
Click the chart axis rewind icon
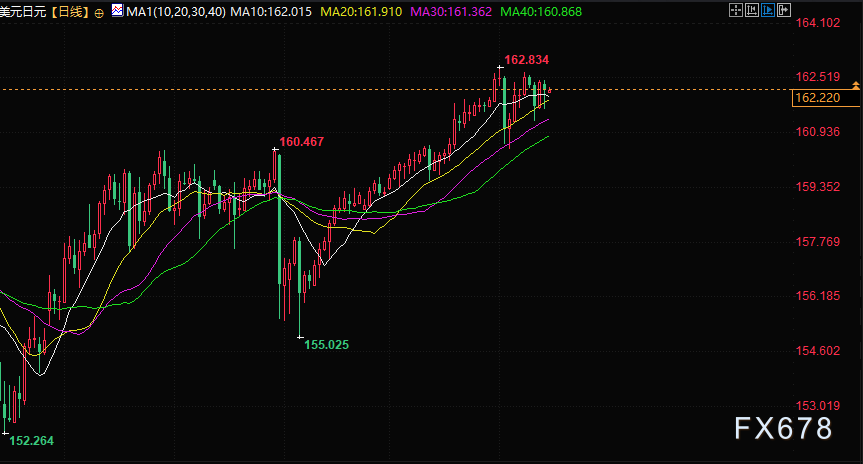[x=752, y=10]
